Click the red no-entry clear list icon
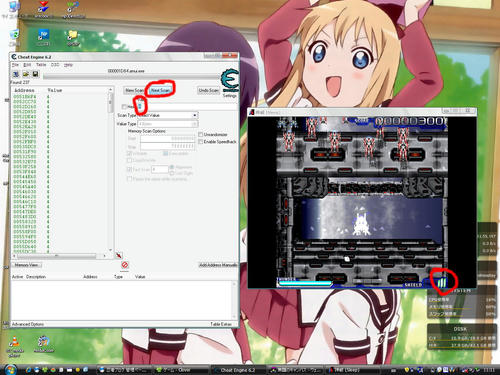The height and width of the screenshot is (375, 500). (125, 265)
